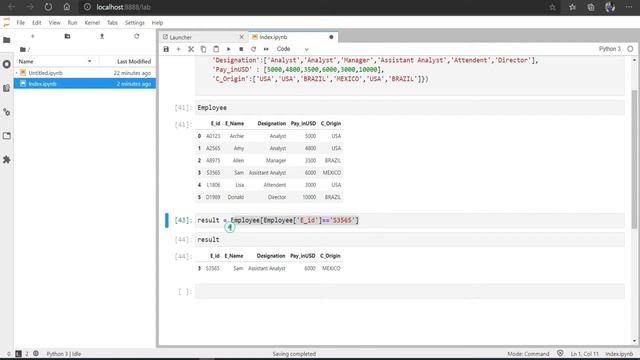Create a new launcher from the file browser
Image resolution: width=640 pixels, height=360 pixels.
[x=33, y=36]
